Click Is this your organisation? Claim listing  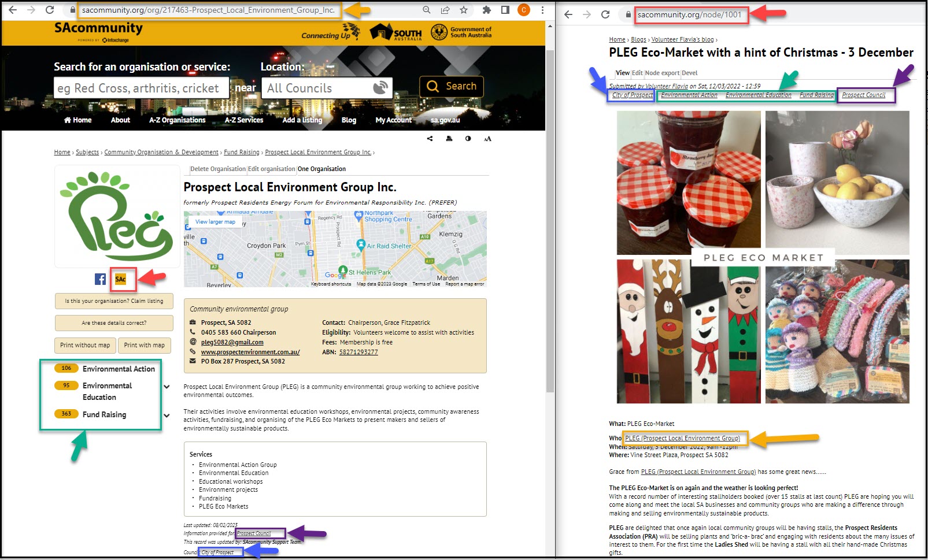(x=114, y=301)
